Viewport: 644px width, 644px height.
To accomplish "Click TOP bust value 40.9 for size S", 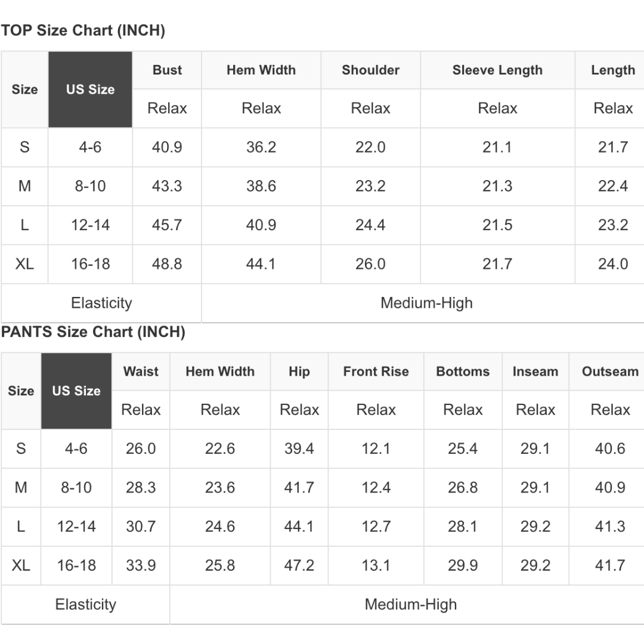I will coord(167,147).
